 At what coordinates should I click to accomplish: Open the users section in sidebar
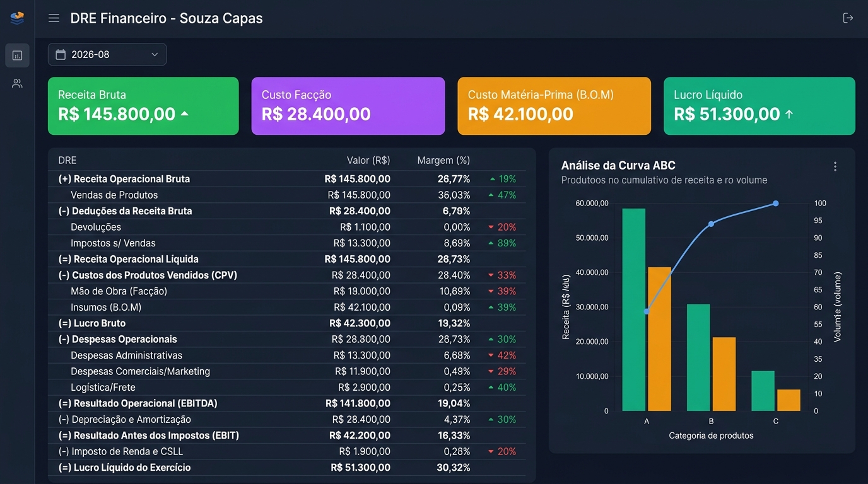pos(17,83)
